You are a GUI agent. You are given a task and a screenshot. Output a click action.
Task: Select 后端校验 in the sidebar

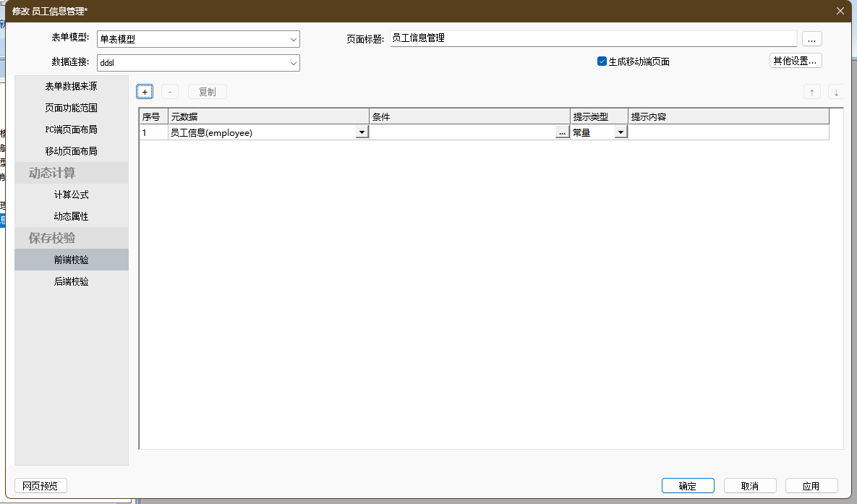click(71, 281)
